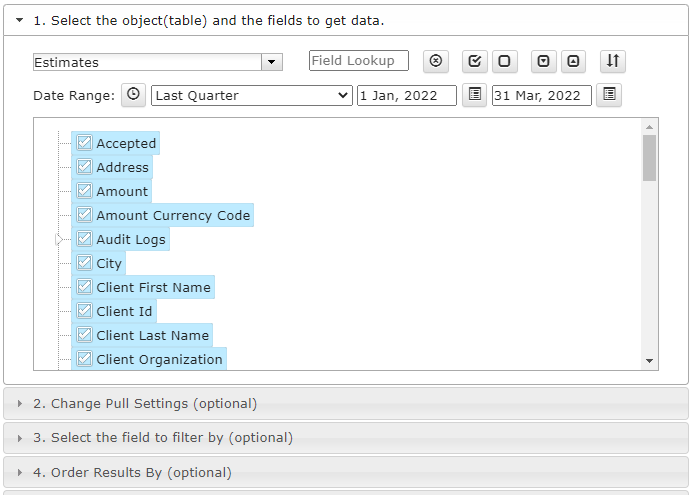Image resolution: width=692 pixels, height=495 pixels.
Task: Click the field list scrollbar down arrow
Action: (650, 361)
